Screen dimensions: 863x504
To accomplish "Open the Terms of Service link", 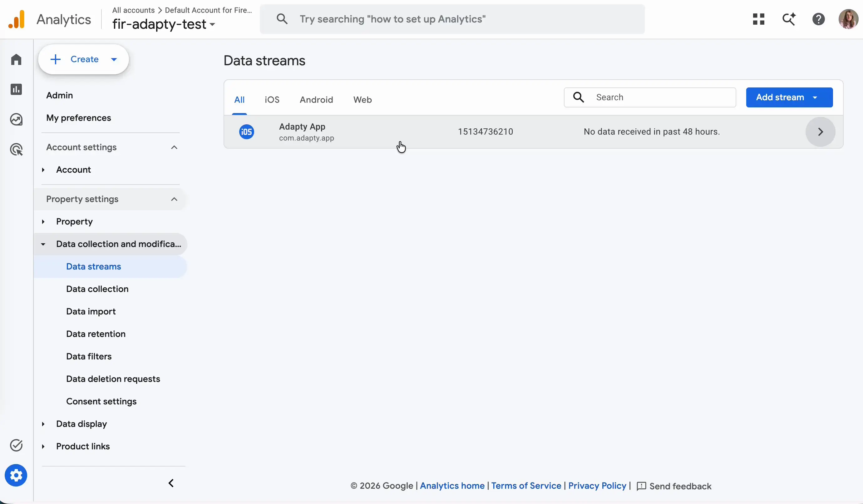I will (x=526, y=486).
